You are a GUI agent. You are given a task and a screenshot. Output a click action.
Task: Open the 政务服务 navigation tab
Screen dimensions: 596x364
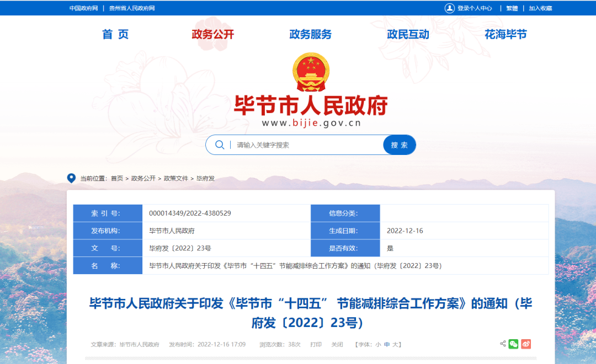[x=310, y=34]
